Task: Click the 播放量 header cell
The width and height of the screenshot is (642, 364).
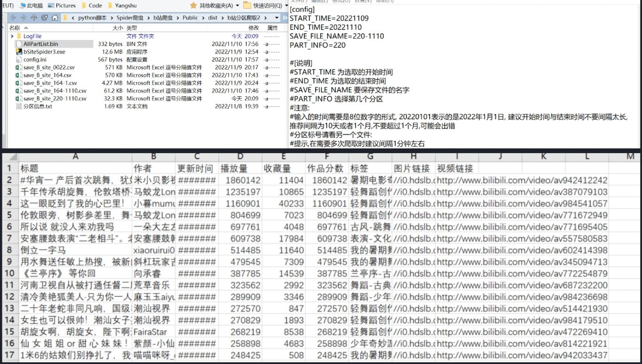Action: (x=240, y=168)
